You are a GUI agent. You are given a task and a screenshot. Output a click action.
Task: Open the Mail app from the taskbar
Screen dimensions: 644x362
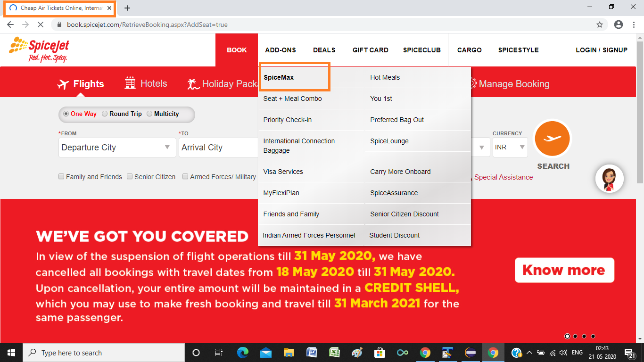pos(265,353)
